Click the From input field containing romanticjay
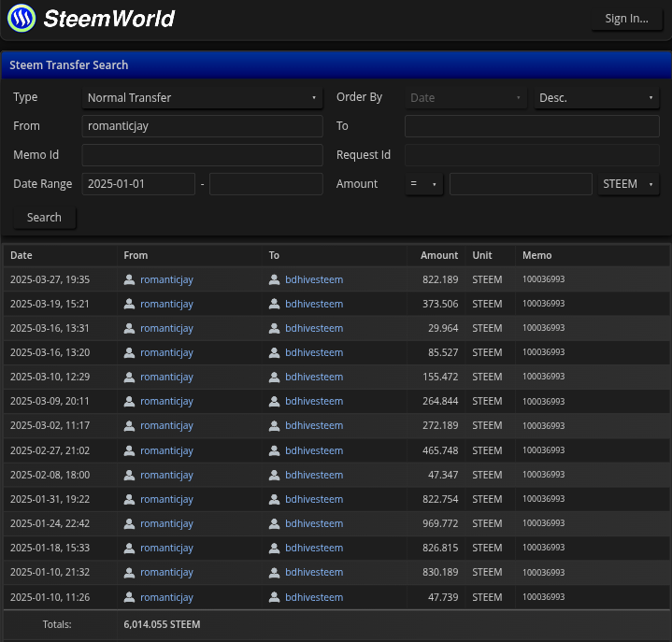 pyautogui.click(x=202, y=126)
